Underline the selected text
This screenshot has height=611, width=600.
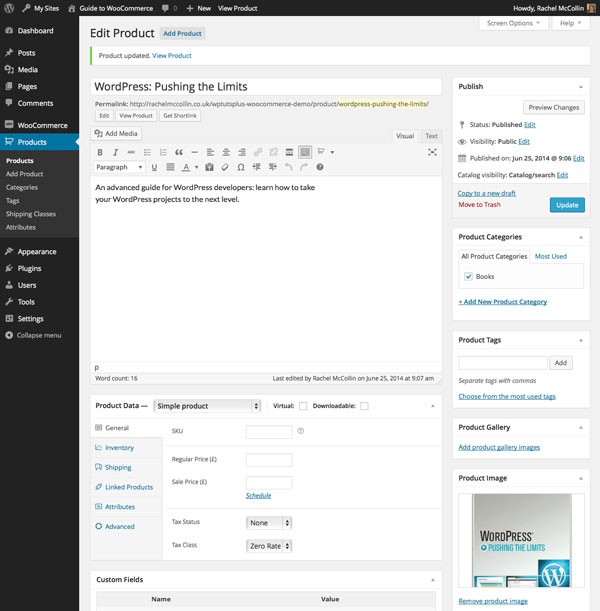pos(154,167)
